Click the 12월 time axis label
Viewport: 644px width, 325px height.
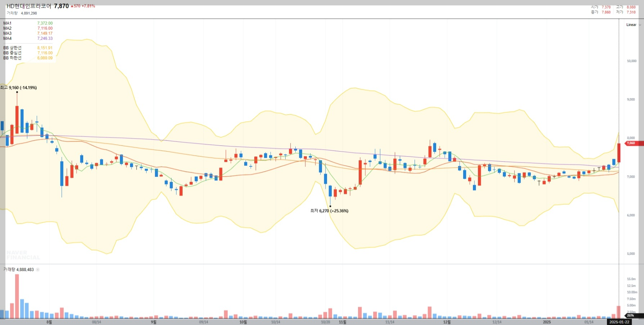[447, 322]
